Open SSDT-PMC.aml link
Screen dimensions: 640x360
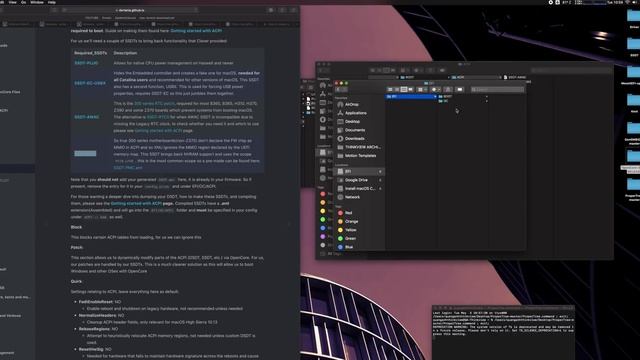(x=128, y=168)
